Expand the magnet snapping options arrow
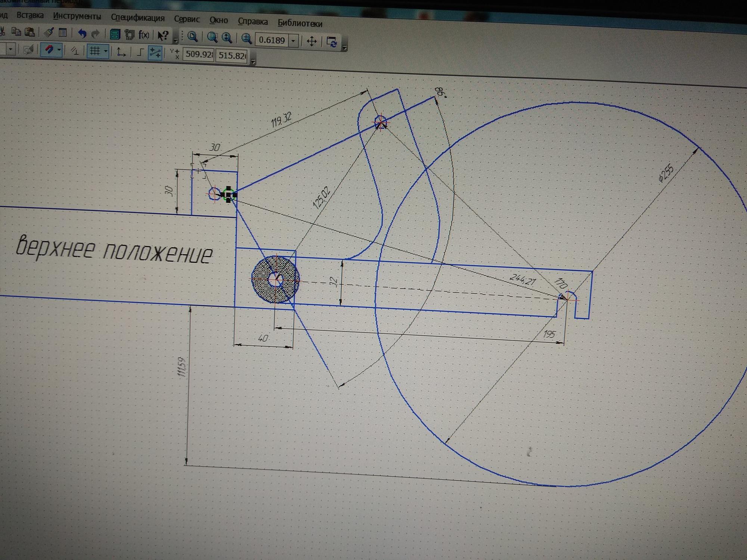 (x=59, y=50)
